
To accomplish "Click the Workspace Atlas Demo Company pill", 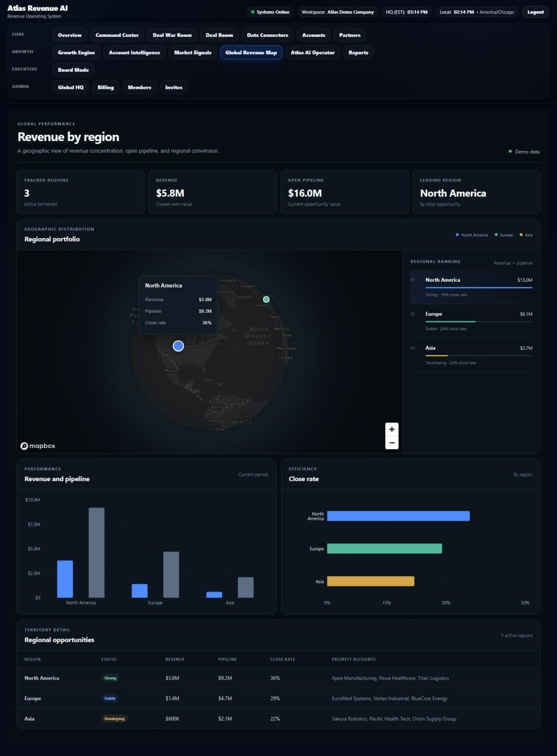I will tap(338, 12).
